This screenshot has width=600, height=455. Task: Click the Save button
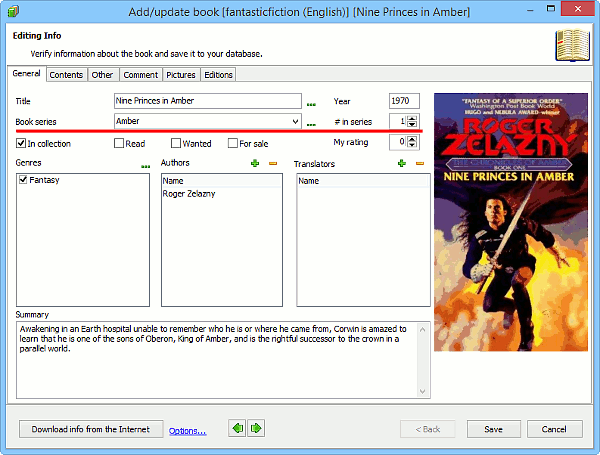(493, 429)
